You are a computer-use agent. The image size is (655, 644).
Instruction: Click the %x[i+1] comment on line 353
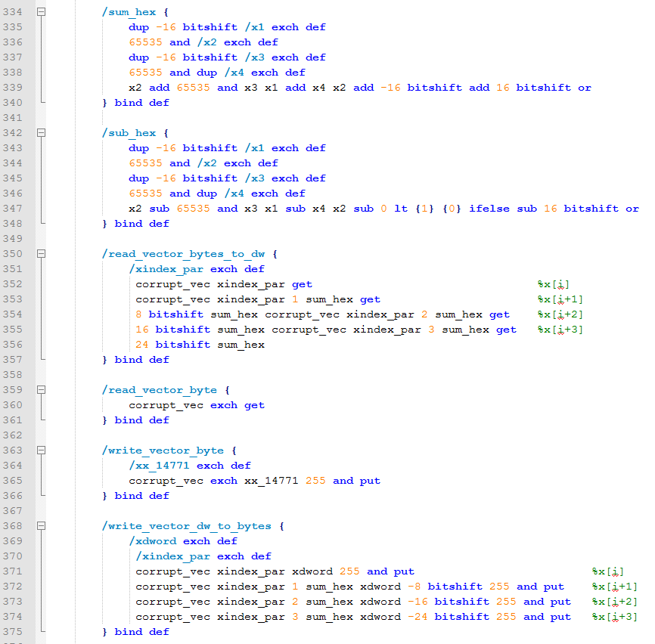pyautogui.click(x=560, y=299)
